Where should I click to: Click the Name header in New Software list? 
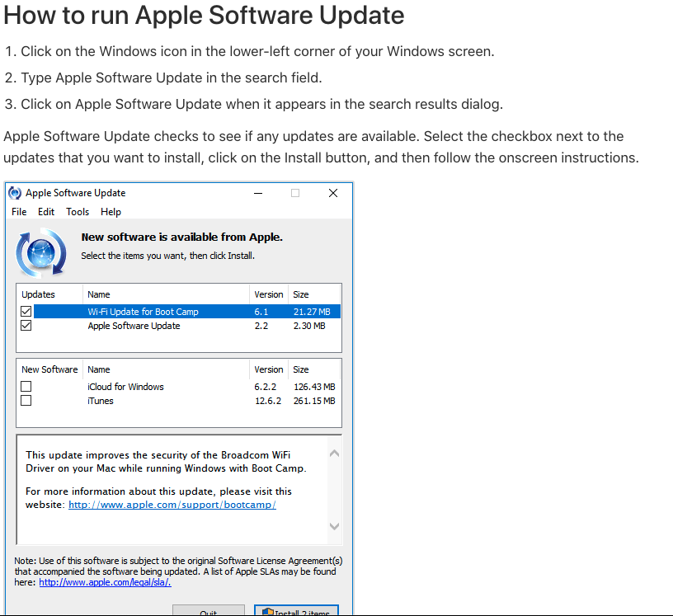(x=166, y=369)
